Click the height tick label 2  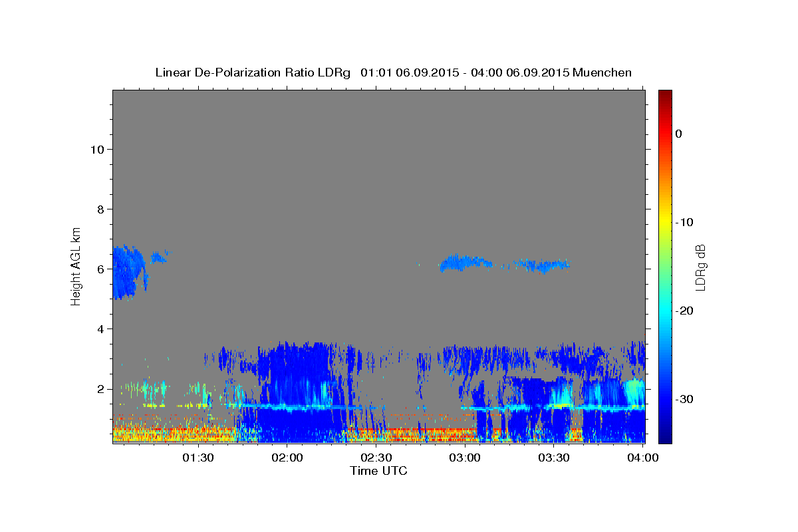100,388
